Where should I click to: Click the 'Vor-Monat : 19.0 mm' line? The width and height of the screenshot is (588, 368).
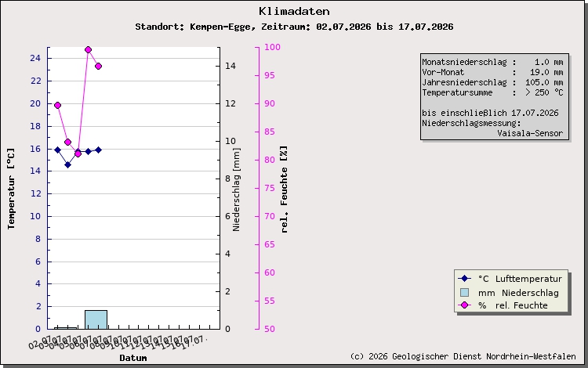point(492,72)
